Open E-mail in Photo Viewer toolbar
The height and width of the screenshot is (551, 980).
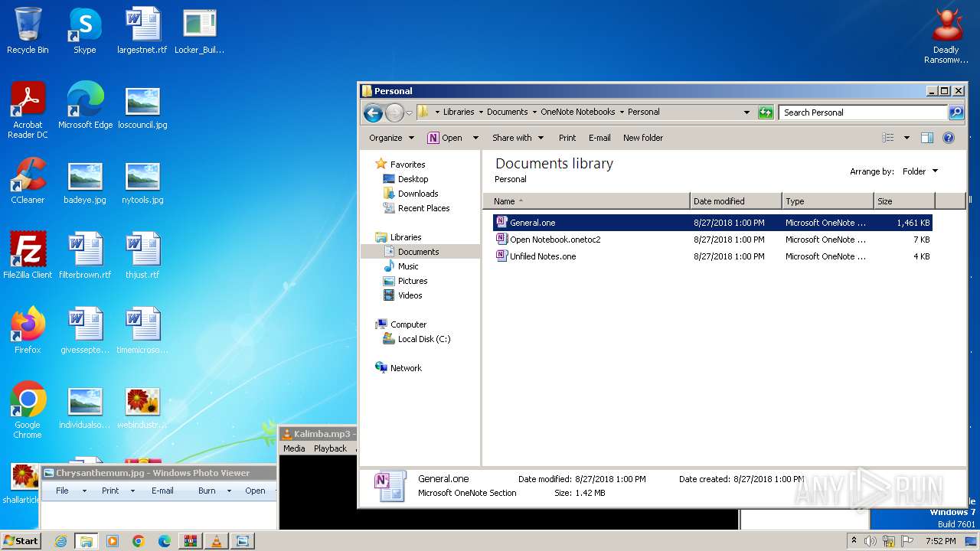point(162,491)
